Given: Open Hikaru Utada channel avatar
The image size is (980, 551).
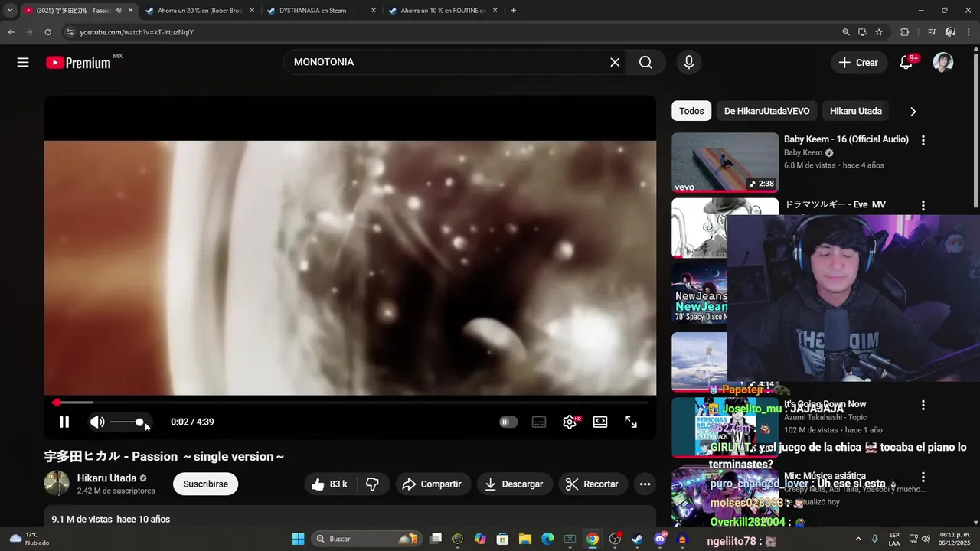Looking at the screenshot, I should pyautogui.click(x=57, y=484).
